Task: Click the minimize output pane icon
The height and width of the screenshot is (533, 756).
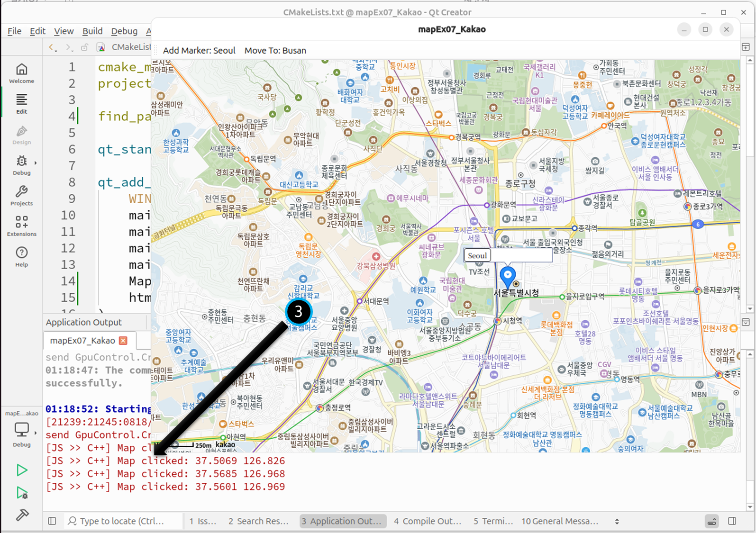Action: click(746, 322)
